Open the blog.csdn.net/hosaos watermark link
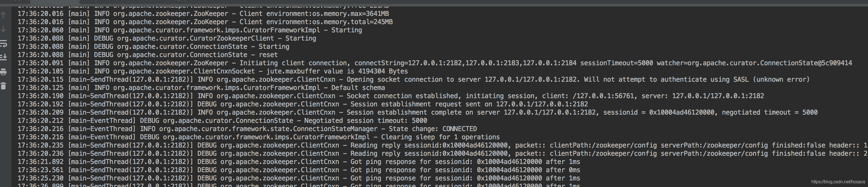The height and width of the screenshot is (187, 868). 838,182
